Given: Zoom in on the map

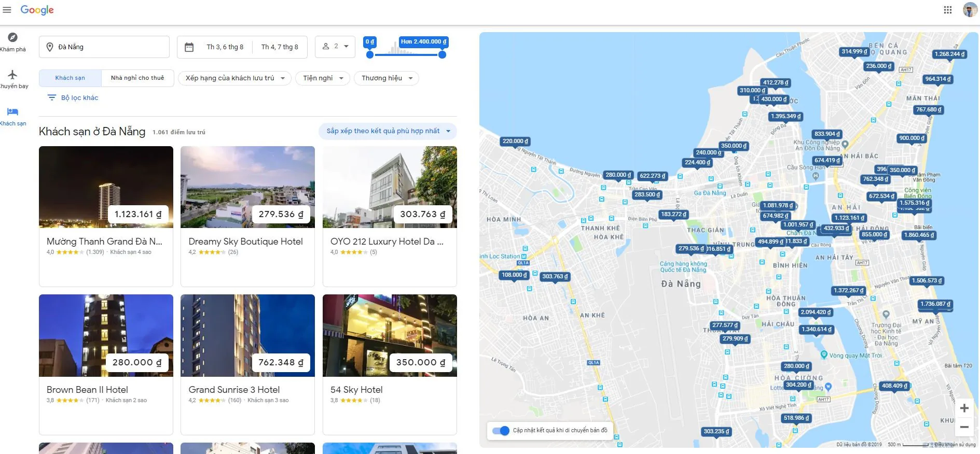Looking at the screenshot, I should click(964, 408).
